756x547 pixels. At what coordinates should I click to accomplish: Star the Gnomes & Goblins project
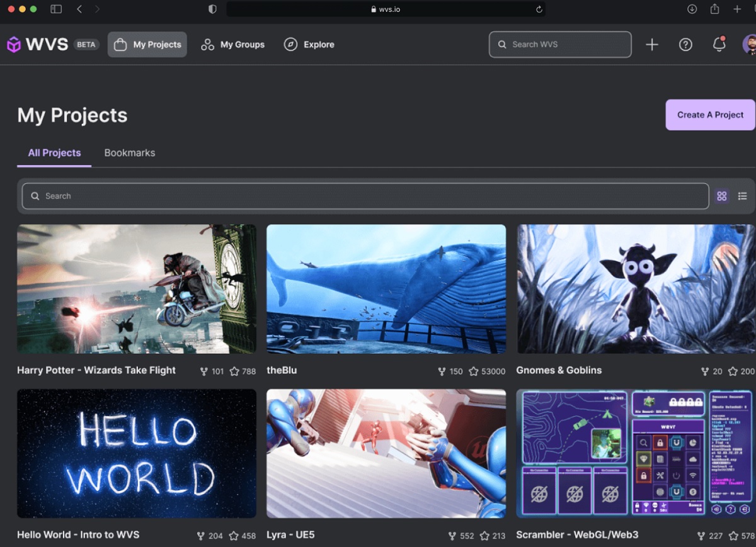733,371
